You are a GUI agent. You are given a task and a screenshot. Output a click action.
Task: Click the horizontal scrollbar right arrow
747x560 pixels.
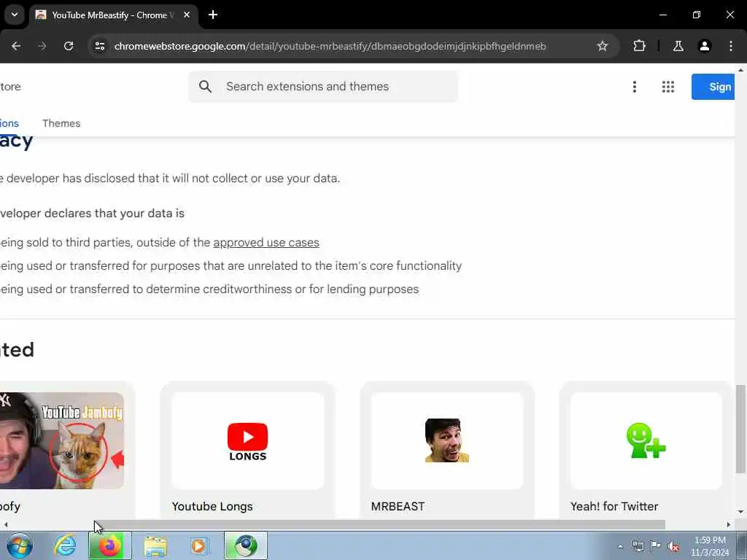[729, 525]
